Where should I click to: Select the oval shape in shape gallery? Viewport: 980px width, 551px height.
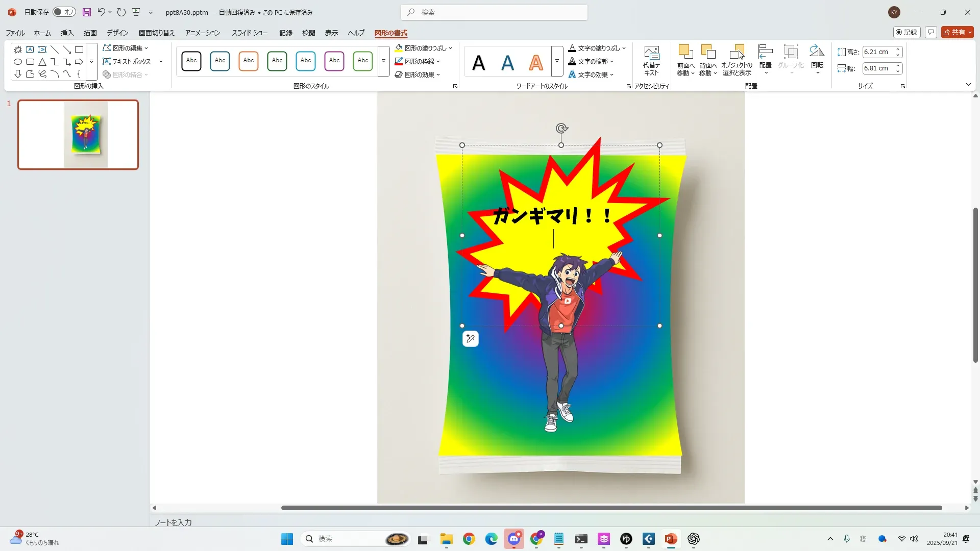click(x=18, y=62)
